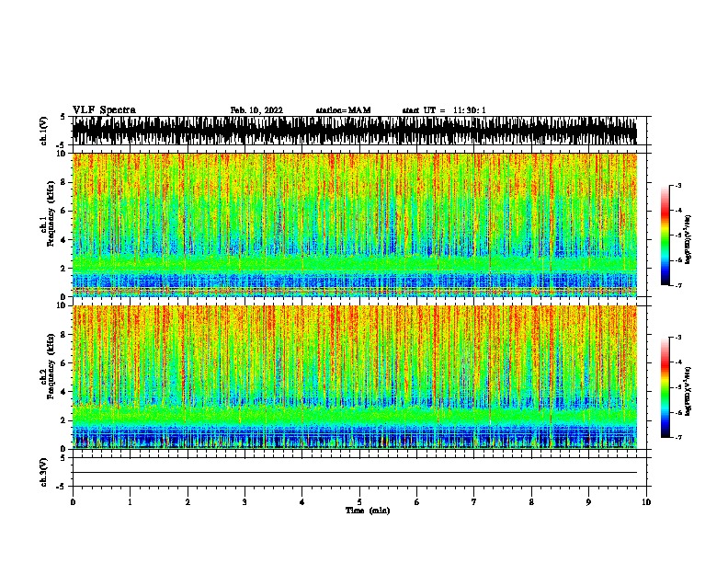Click the time axis tick label "3"
The width and height of the screenshot is (728, 563).
click(245, 502)
